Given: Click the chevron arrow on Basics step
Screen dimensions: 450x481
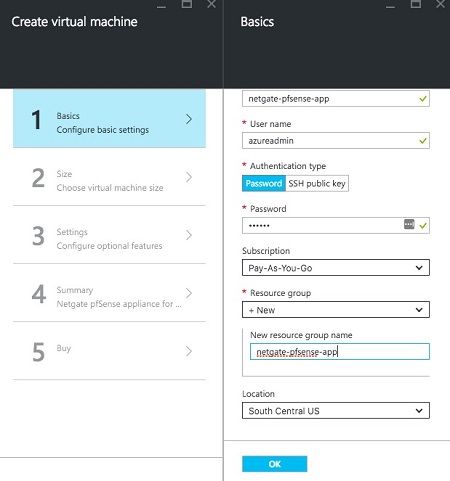Looking at the screenshot, I should click(189, 119).
